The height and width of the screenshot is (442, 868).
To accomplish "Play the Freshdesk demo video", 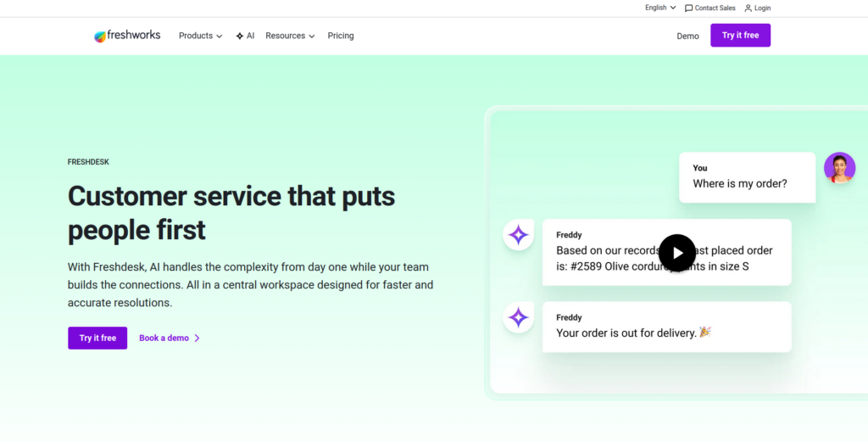I will point(677,253).
